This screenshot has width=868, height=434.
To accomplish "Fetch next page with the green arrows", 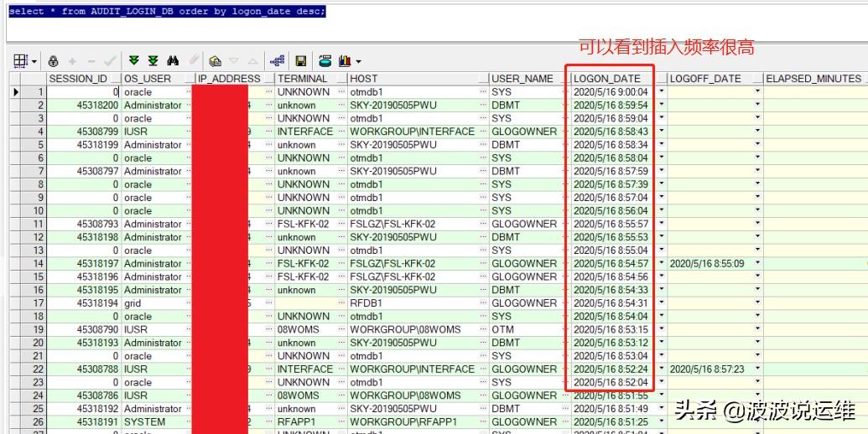I will [x=133, y=61].
